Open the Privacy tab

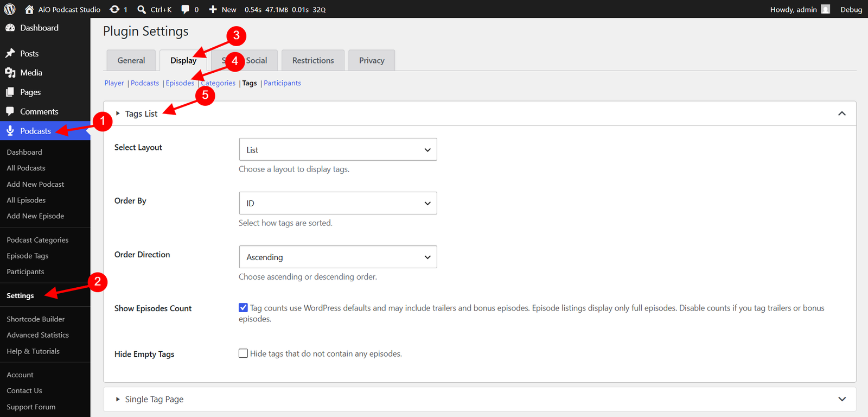(372, 60)
